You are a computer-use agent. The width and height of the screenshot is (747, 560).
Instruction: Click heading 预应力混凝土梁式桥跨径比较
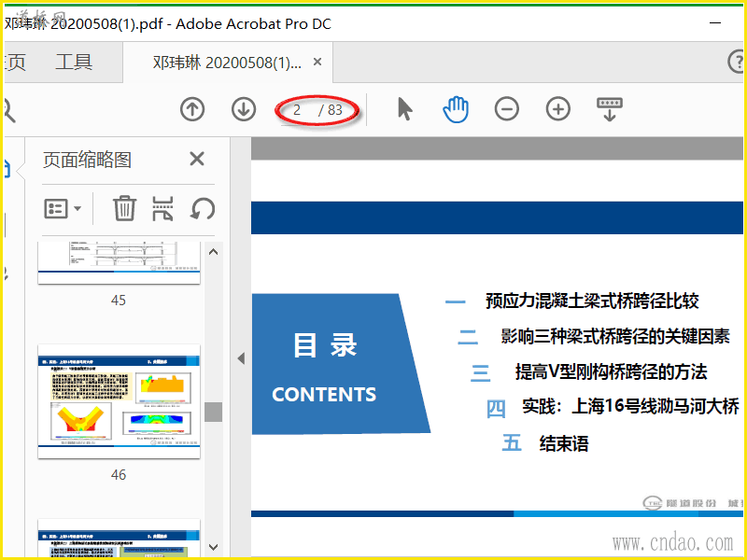click(x=592, y=301)
